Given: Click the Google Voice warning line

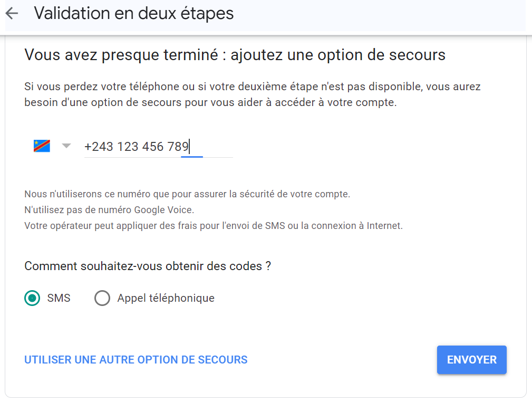Looking at the screenshot, I should (109, 210).
